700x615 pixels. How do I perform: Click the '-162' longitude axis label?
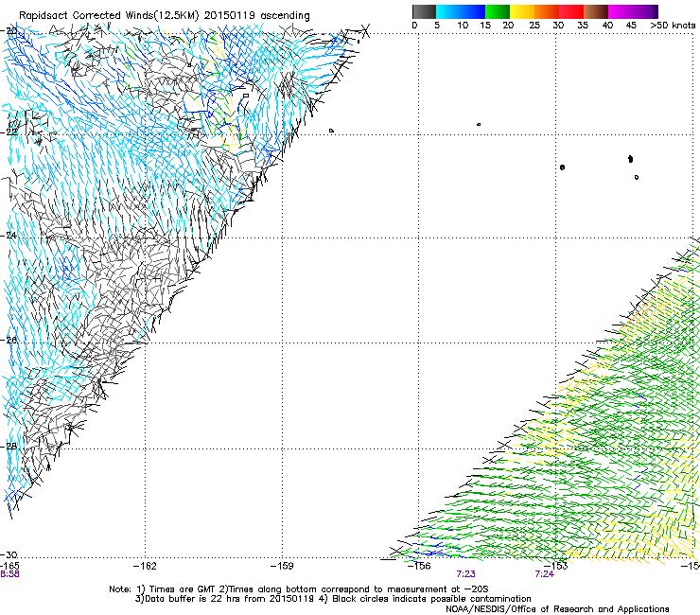pyautogui.click(x=145, y=566)
